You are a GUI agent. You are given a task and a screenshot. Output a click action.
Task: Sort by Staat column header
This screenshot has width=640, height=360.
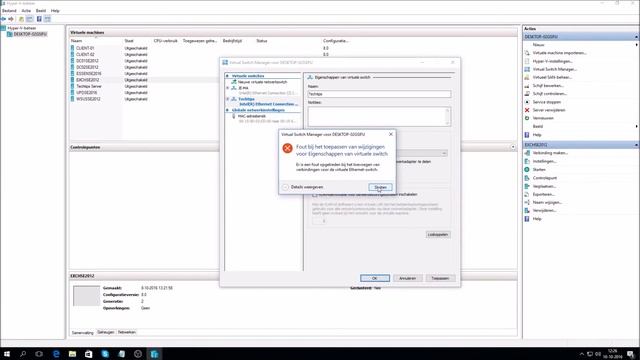(x=129, y=41)
